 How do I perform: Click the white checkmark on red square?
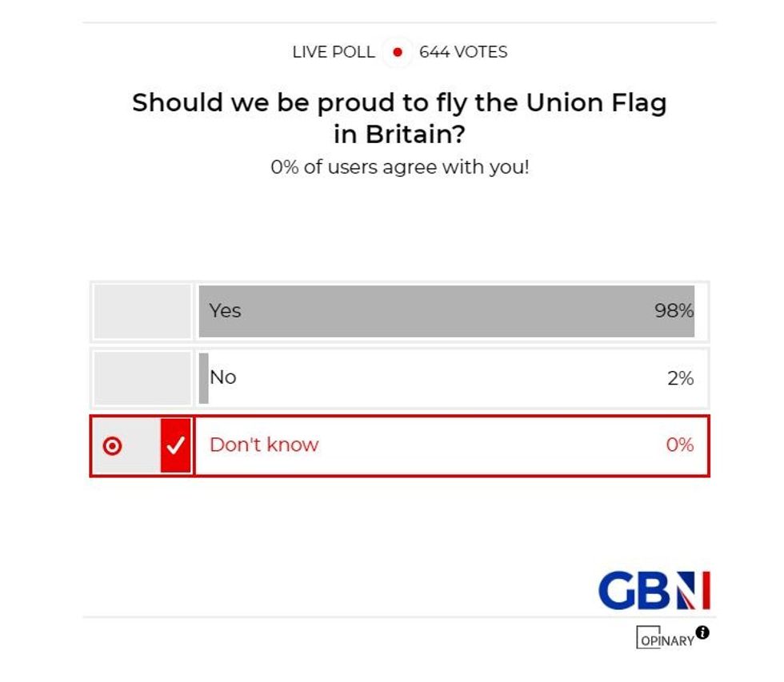pyautogui.click(x=176, y=446)
